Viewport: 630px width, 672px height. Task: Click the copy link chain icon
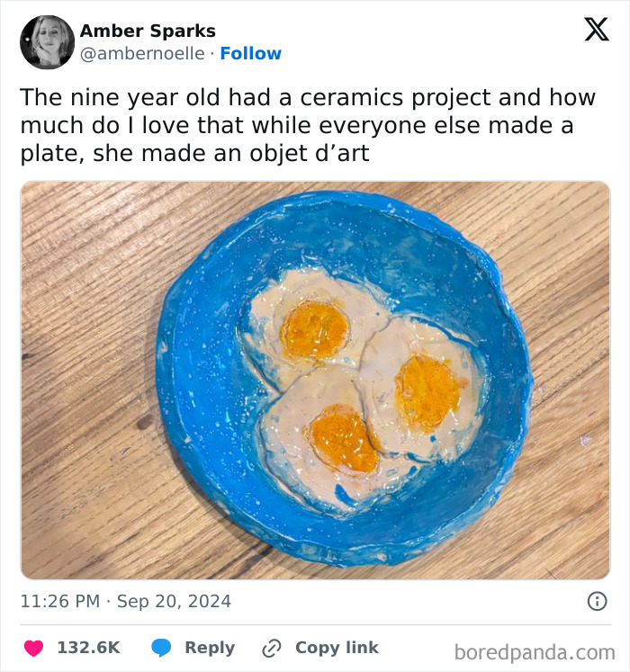click(272, 648)
